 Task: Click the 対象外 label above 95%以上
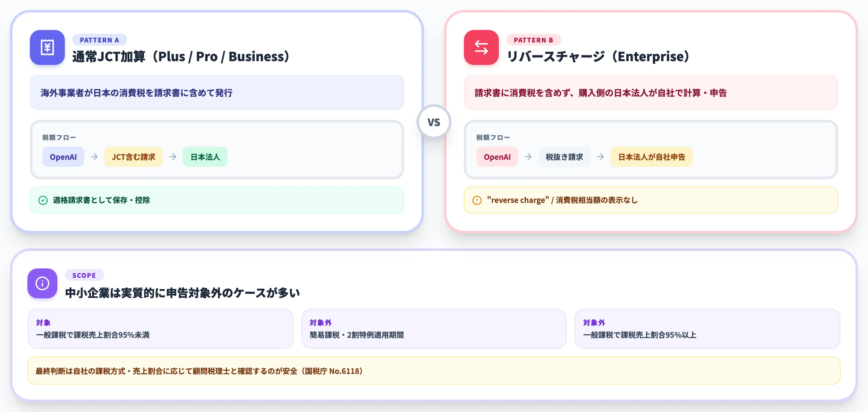tap(594, 323)
